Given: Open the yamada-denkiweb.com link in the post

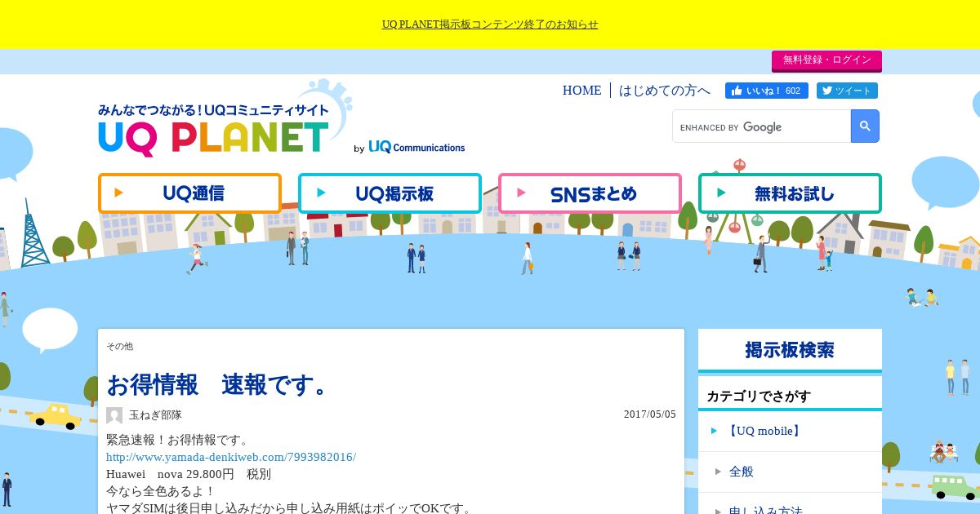Looking at the screenshot, I should click(x=231, y=457).
